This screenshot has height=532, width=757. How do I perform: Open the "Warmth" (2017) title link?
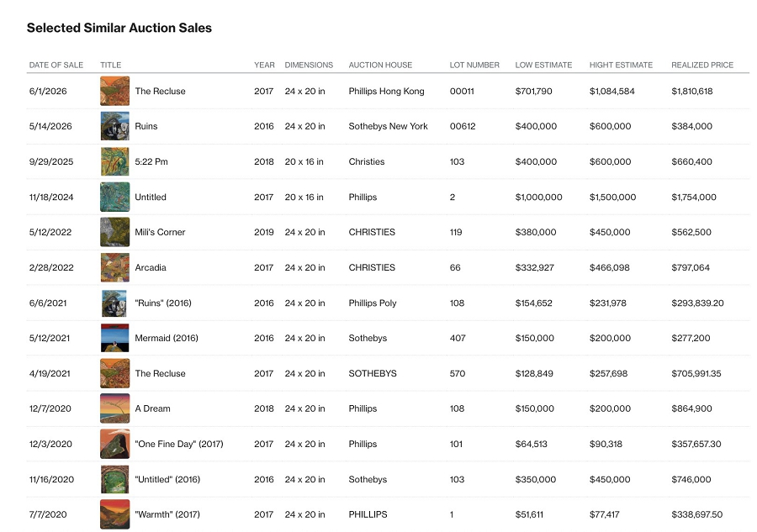click(x=167, y=514)
